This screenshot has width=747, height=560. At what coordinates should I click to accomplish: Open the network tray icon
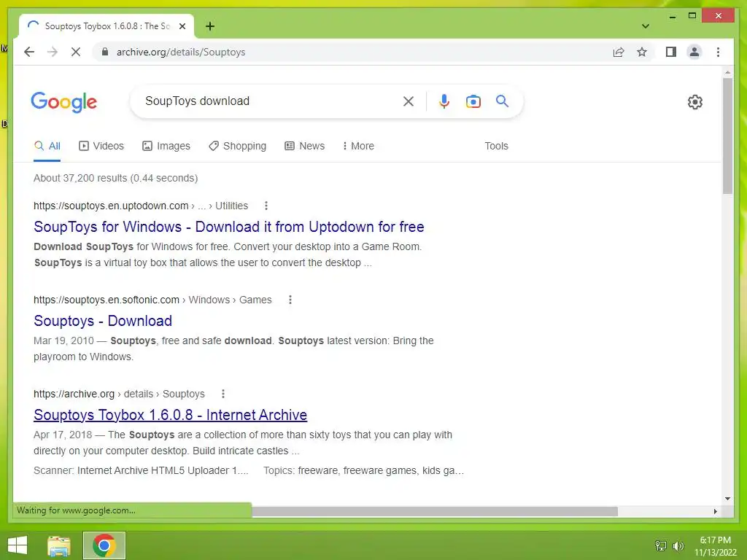[661, 545]
